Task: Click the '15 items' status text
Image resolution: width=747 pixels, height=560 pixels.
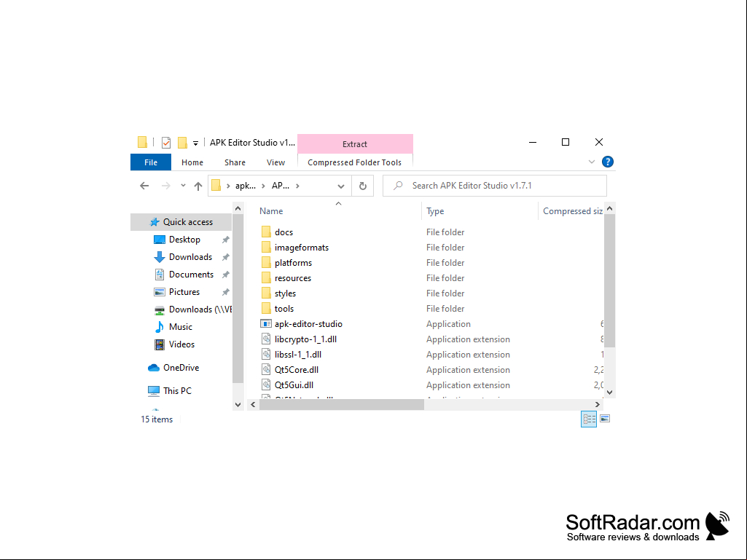Action: 156,419
